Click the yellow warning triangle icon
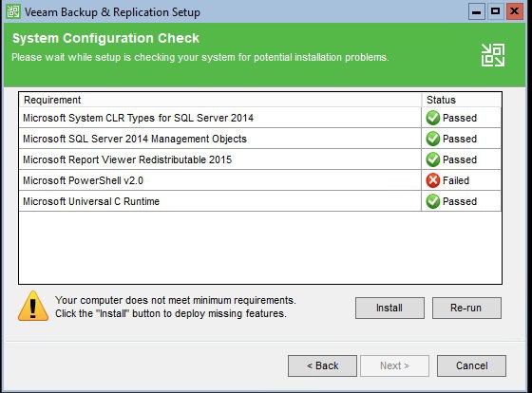Screen dimensions: 532x393 click(33, 306)
